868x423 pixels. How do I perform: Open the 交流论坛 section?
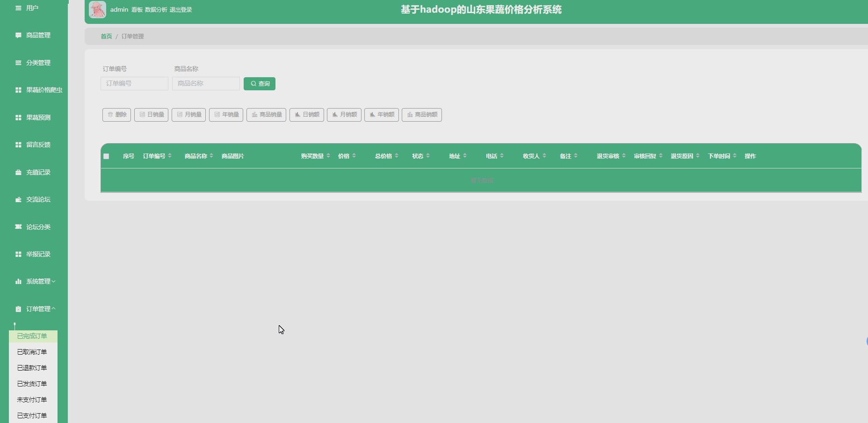(37, 199)
